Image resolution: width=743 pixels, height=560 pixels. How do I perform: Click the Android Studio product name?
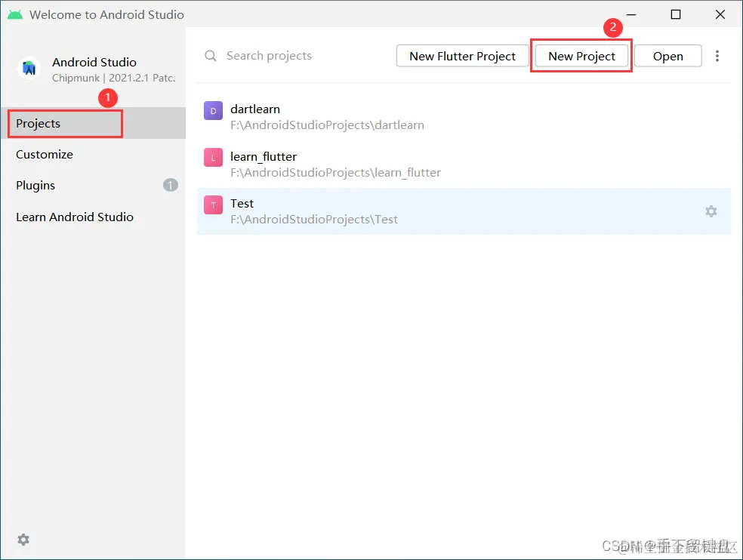(x=94, y=62)
